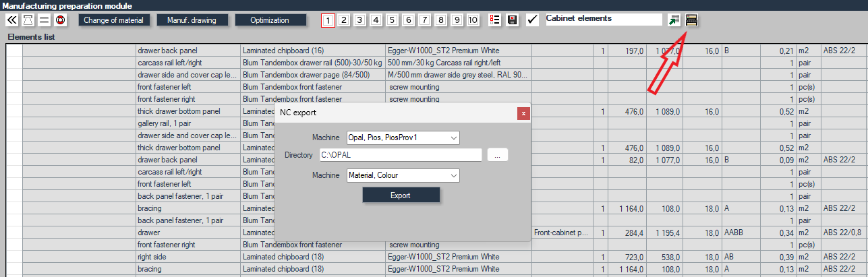Close the NC export dialog
The height and width of the screenshot is (277, 868).
(x=523, y=113)
